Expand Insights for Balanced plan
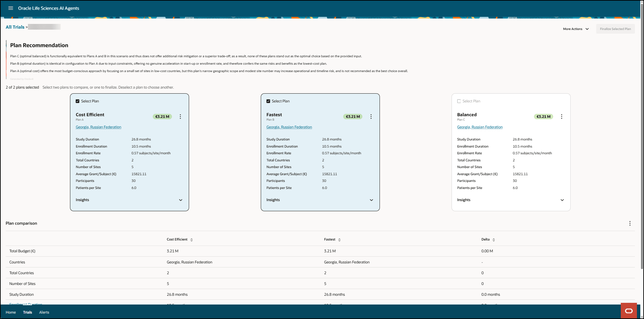 [562, 200]
